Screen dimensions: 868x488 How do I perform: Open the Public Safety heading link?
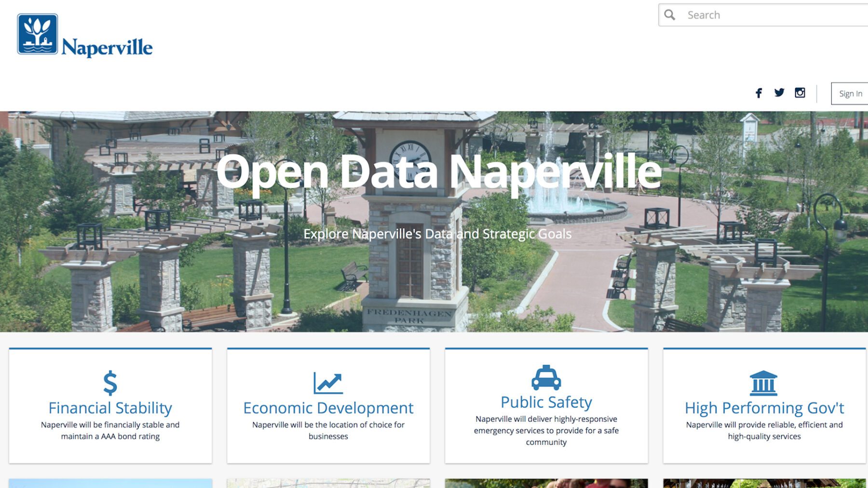click(546, 402)
